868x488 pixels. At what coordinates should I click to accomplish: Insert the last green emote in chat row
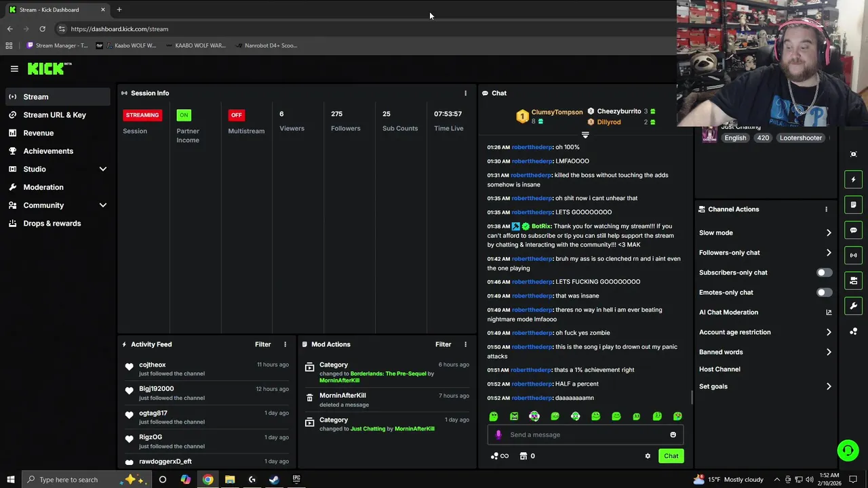pyautogui.click(x=677, y=416)
